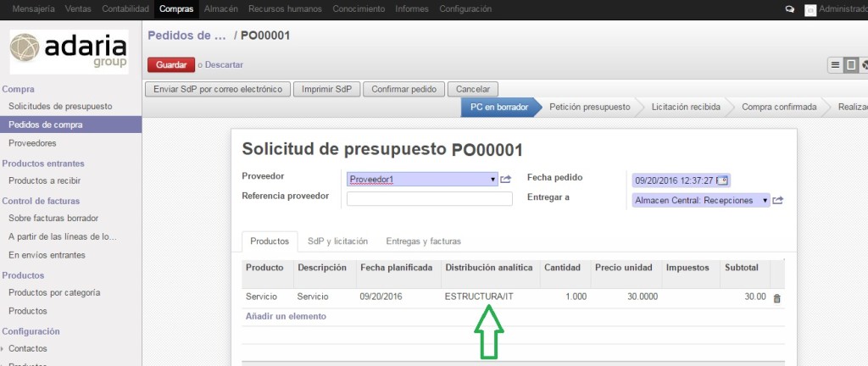Open the Conocimiento menu
Image resolution: width=868 pixels, height=366 pixels.
coord(359,8)
